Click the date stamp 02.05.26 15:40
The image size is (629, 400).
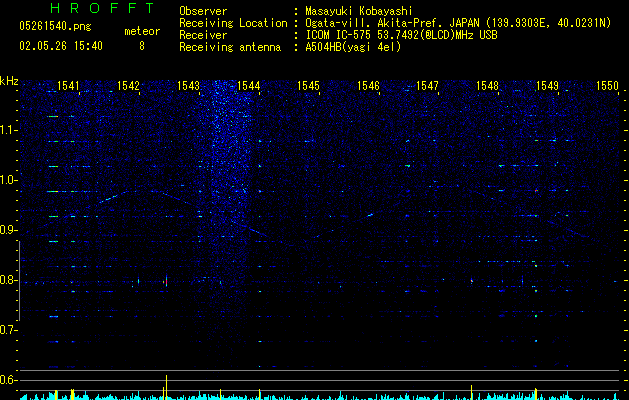tap(61, 46)
